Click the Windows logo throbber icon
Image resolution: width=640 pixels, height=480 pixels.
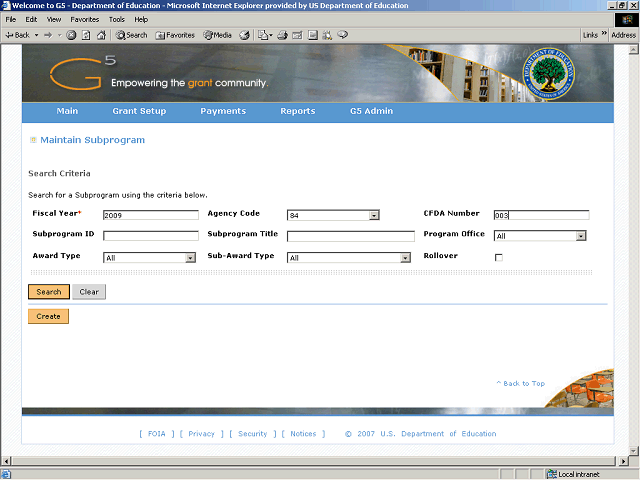point(627,20)
